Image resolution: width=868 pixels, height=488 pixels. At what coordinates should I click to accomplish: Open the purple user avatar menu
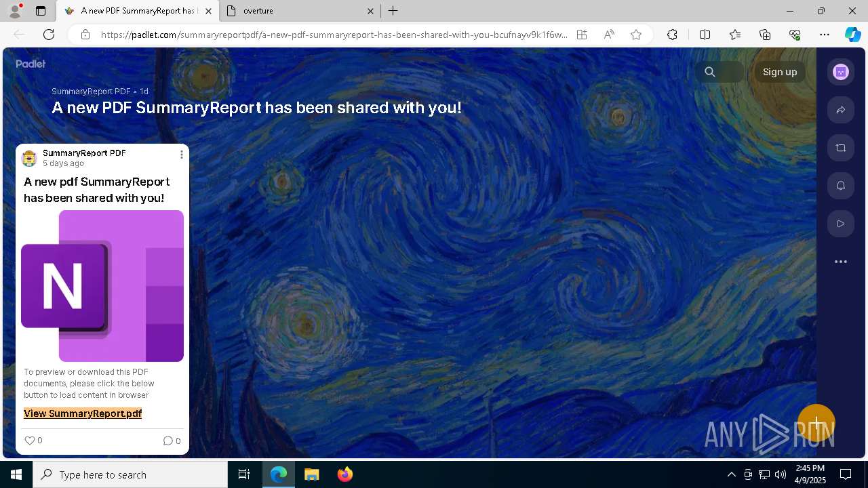point(841,72)
